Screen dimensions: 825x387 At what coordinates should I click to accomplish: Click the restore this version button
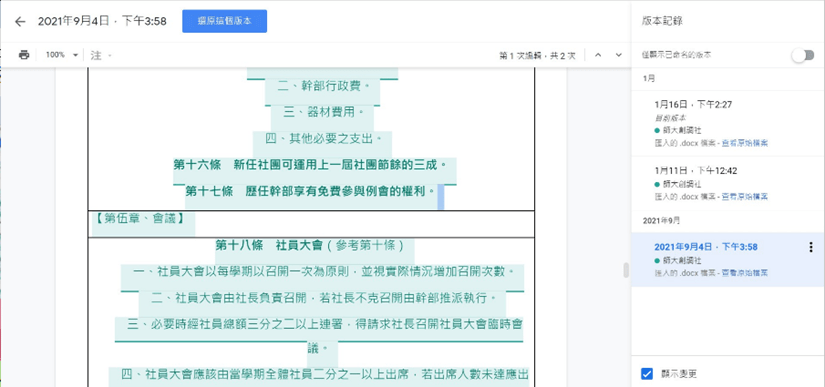[225, 22]
